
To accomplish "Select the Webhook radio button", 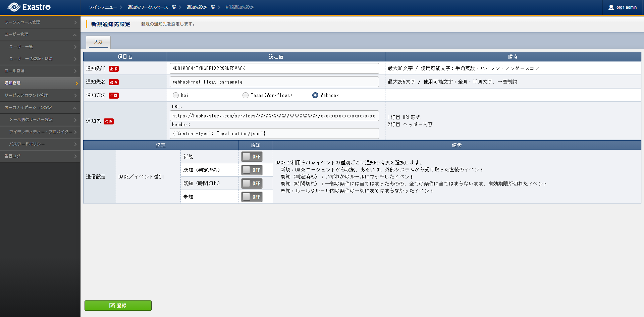I will coord(315,95).
